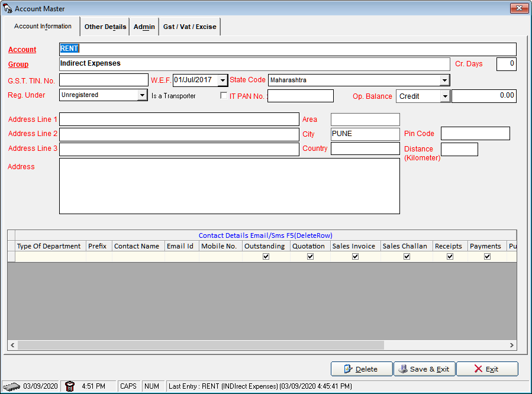Click the scroll right arrow of contact grid

(x=512, y=345)
